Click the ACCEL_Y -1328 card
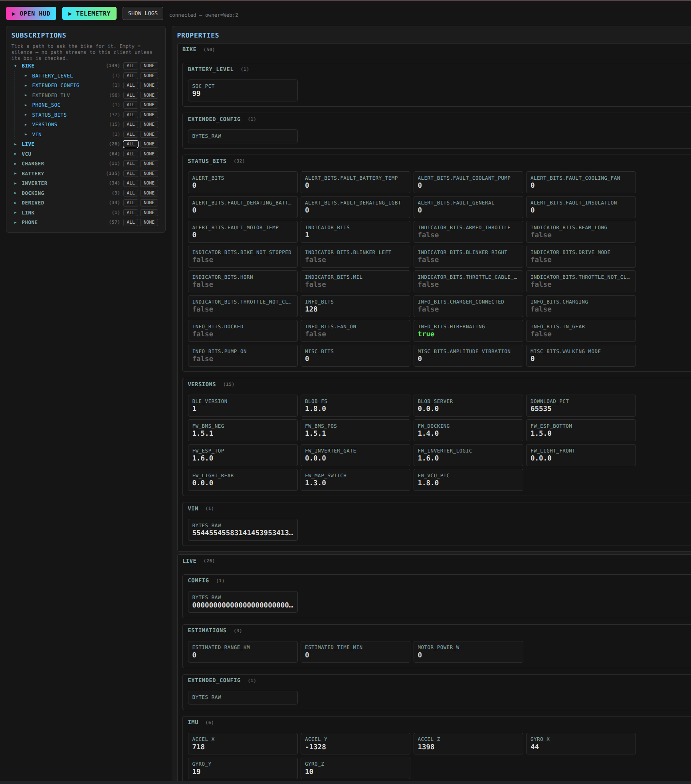 click(355, 744)
